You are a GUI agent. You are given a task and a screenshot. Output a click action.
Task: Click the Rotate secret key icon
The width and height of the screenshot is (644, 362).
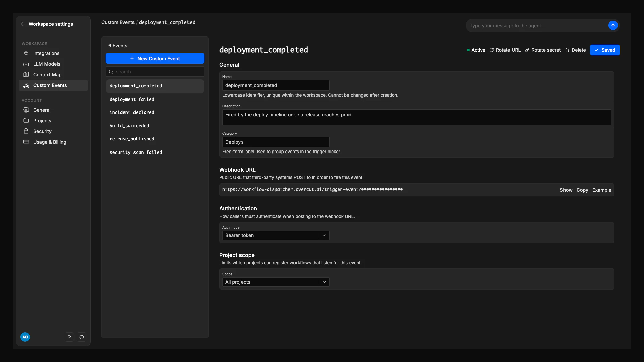pos(527,50)
